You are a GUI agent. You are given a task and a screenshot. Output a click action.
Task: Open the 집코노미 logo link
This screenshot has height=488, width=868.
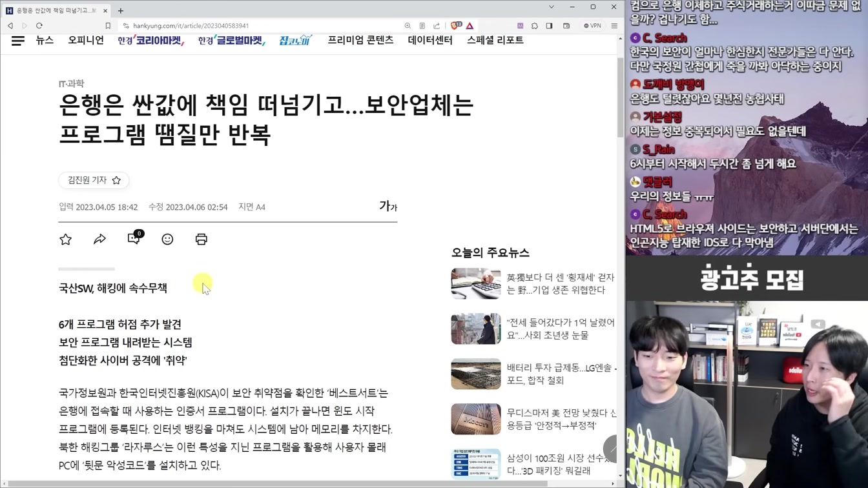[296, 40]
